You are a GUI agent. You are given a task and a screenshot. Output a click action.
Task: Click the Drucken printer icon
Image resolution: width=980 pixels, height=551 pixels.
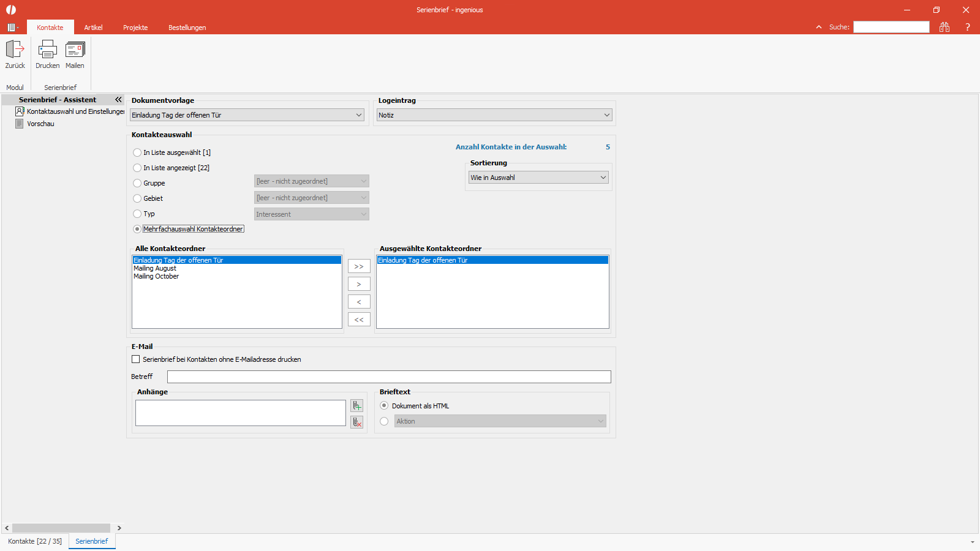pos(47,49)
